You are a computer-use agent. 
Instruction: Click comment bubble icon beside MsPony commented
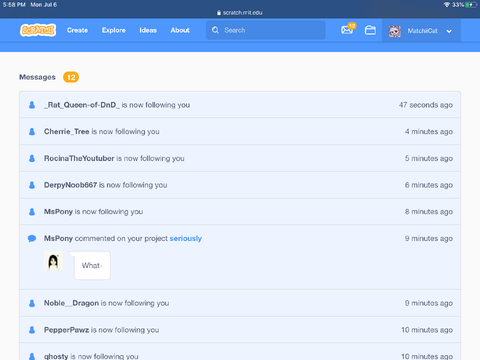tap(32, 238)
